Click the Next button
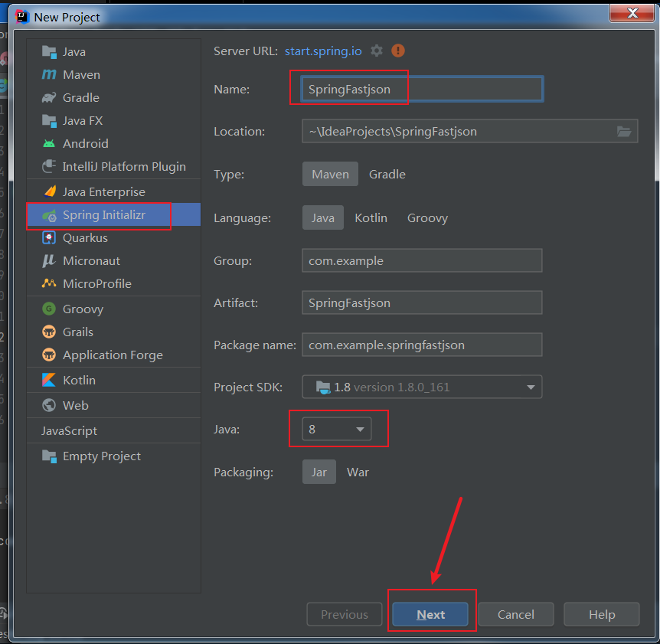Image resolution: width=660 pixels, height=644 pixels. click(430, 615)
